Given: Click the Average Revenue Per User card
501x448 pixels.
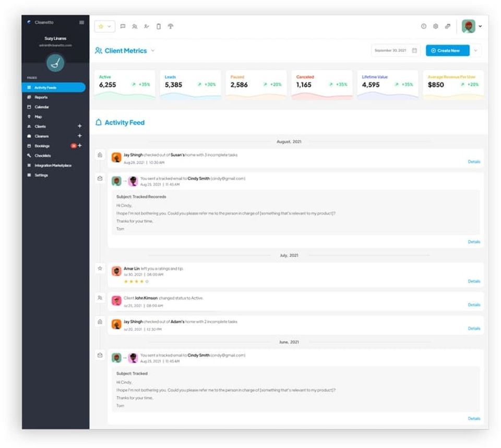Looking at the screenshot, I should coord(454,85).
